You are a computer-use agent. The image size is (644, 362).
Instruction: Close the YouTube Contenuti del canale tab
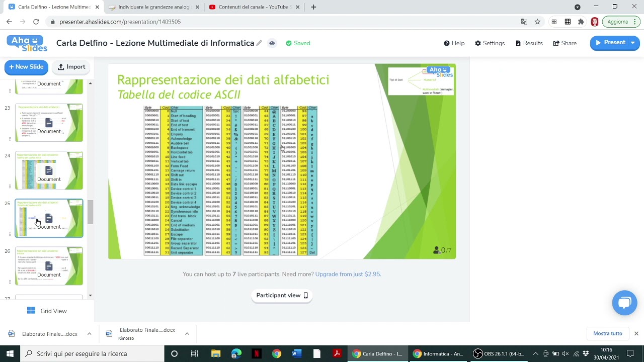click(x=298, y=7)
